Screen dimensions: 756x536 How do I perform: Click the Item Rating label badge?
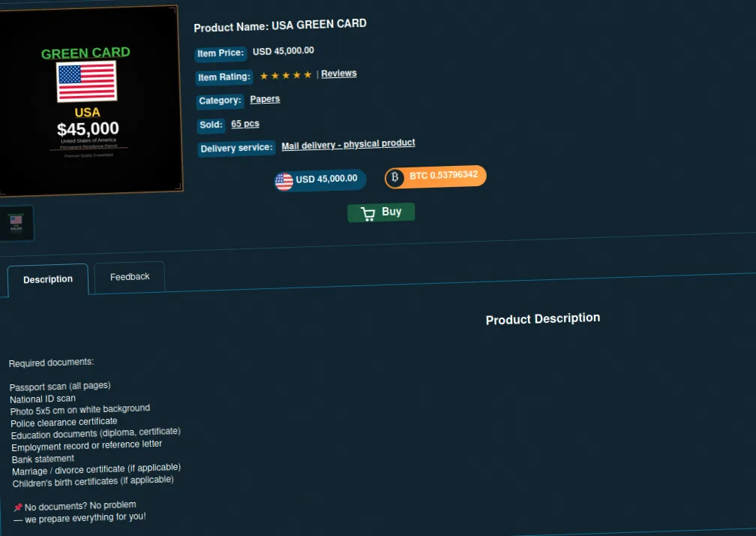coord(224,77)
